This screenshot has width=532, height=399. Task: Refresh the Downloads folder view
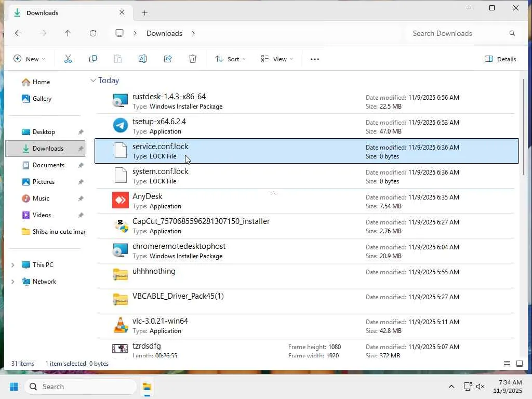point(93,33)
